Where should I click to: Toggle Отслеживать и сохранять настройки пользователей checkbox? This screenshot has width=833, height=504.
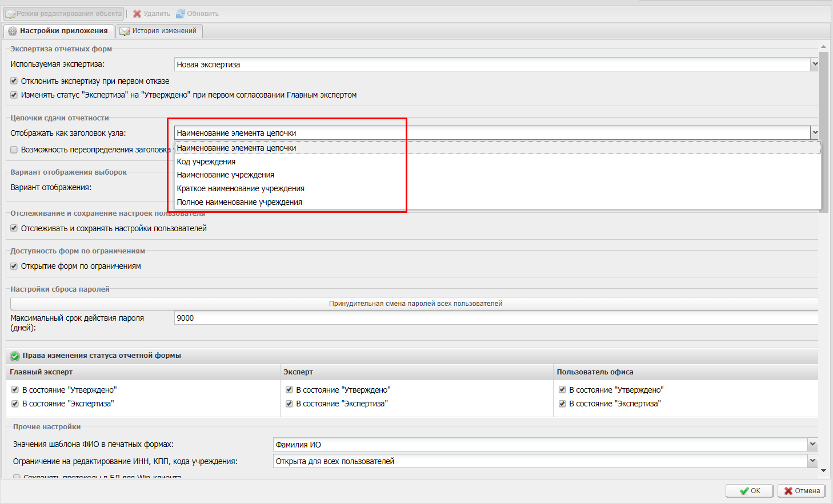pos(14,228)
